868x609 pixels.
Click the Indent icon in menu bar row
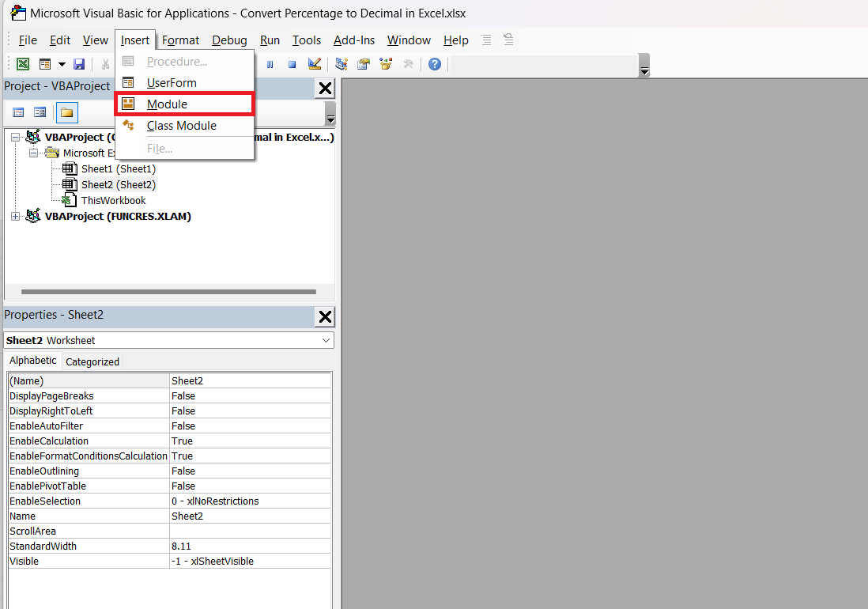[486, 40]
